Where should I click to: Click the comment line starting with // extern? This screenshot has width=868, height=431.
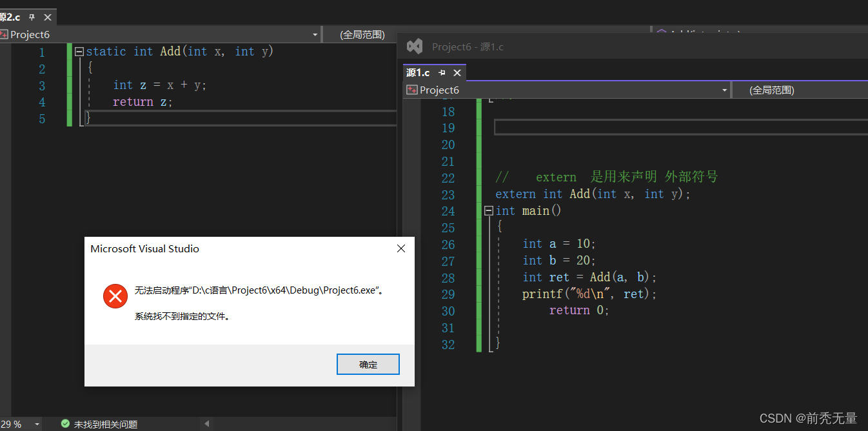(x=606, y=177)
